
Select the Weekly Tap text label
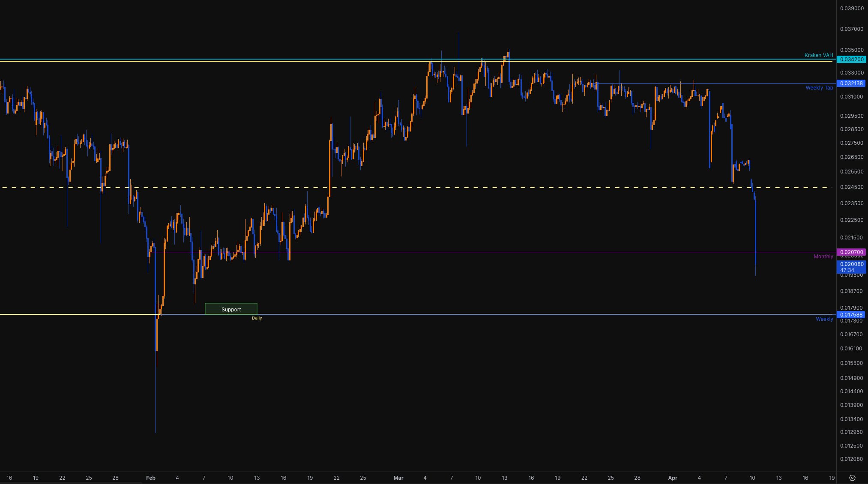[819, 87]
